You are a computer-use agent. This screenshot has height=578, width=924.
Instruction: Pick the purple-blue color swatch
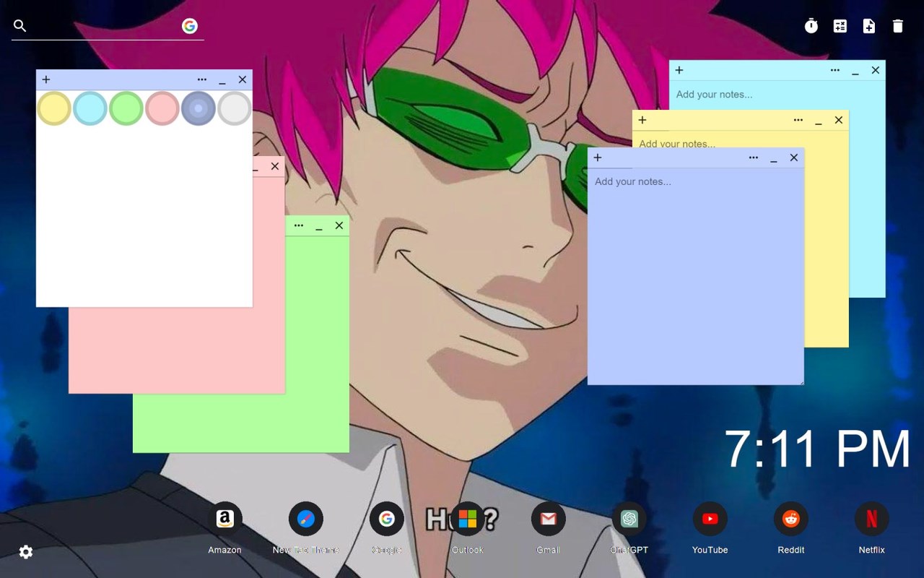point(199,108)
